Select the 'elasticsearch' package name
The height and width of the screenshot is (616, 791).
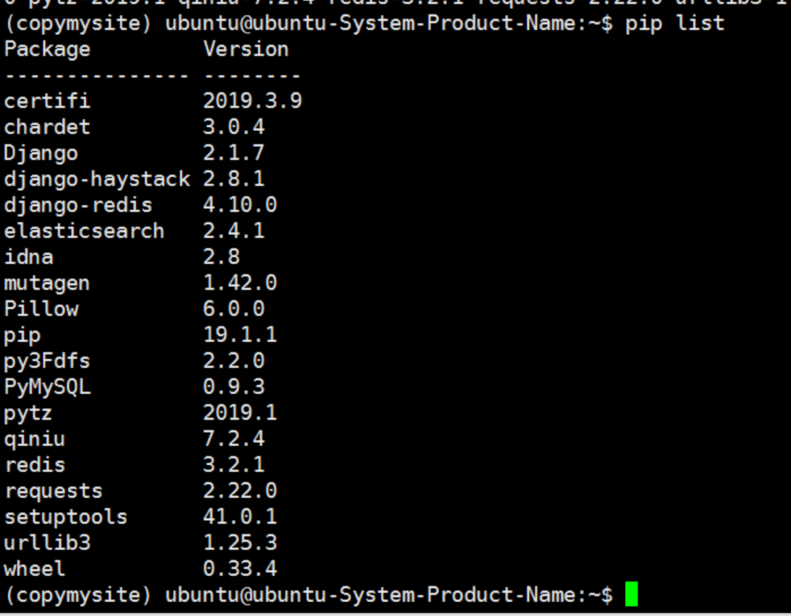tap(84, 231)
